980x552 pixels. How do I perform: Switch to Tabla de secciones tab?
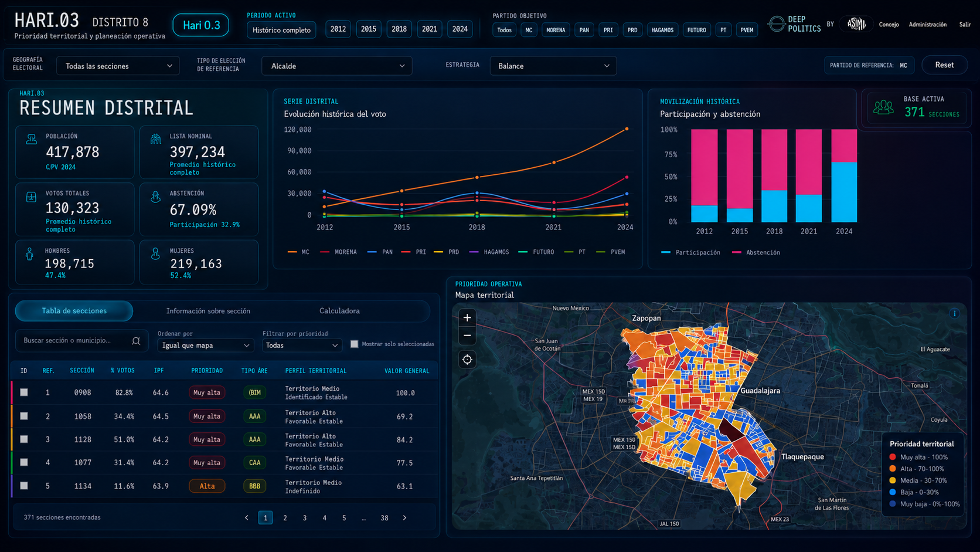click(74, 311)
